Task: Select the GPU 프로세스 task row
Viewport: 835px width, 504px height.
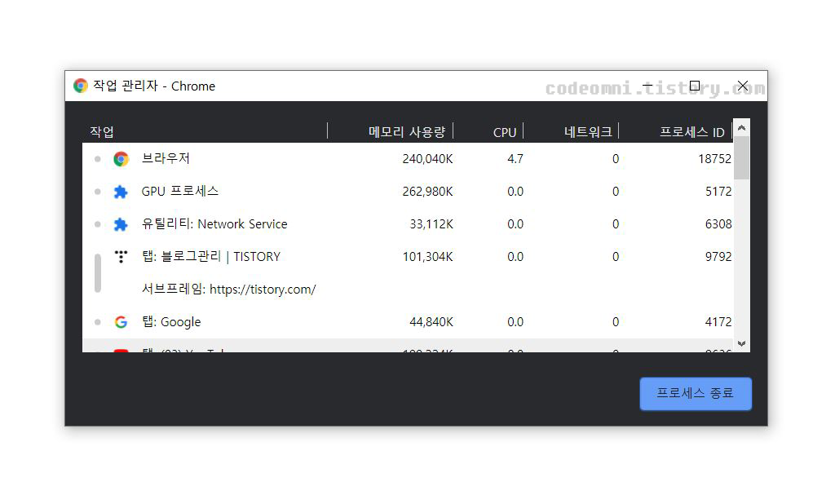Action: click(x=408, y=192)
